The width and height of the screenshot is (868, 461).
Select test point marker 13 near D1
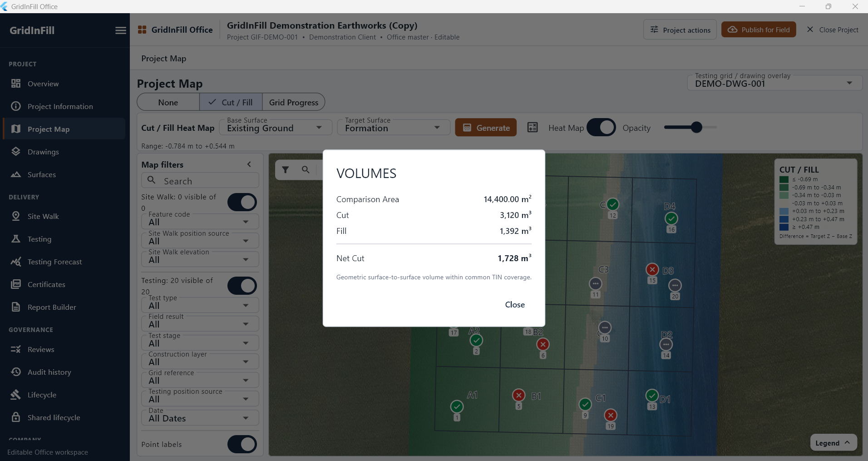click(652, 396)
